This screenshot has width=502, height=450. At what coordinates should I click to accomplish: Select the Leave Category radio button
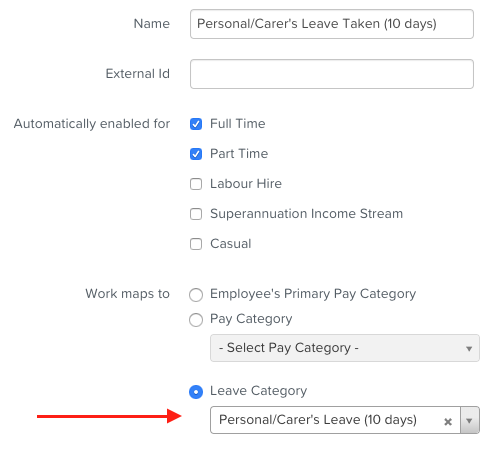click(x=196, y=392)
